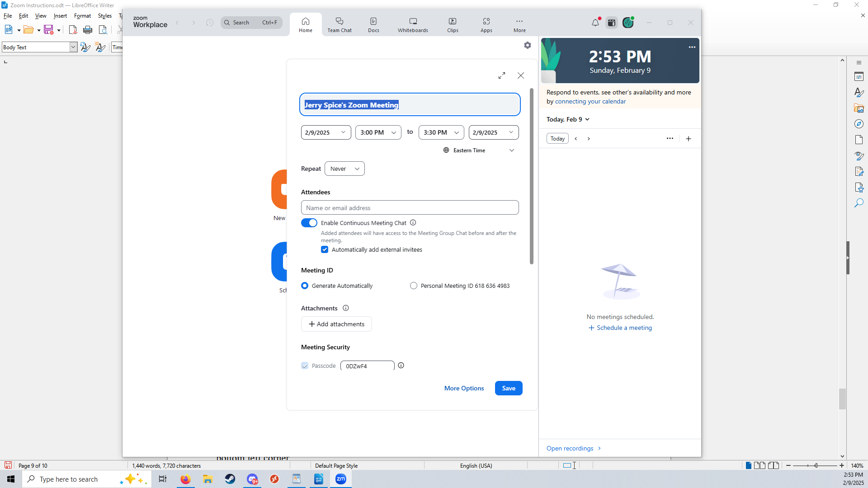The width and height of the screenshot is (868, 488).
Task: Switch to Clips tab
Action: [x=453, y=24]
